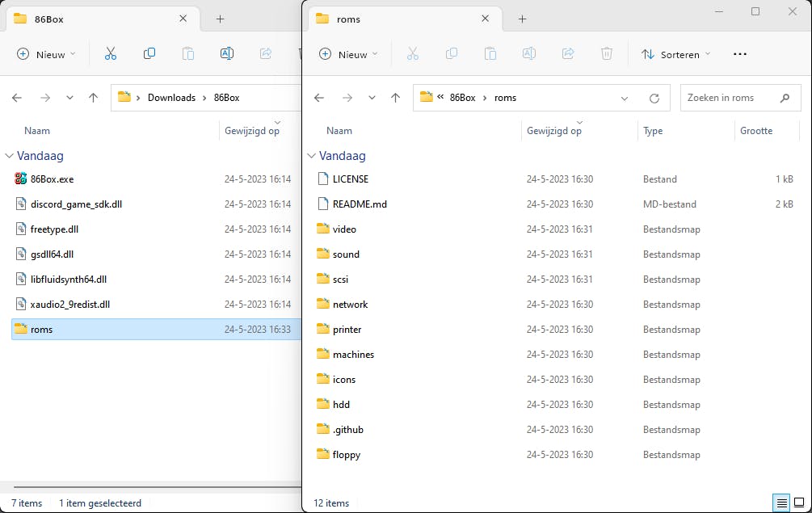Viewport: 812px width, 513px height.
Task: Close the roms tab
Action: tap(486, 19)
